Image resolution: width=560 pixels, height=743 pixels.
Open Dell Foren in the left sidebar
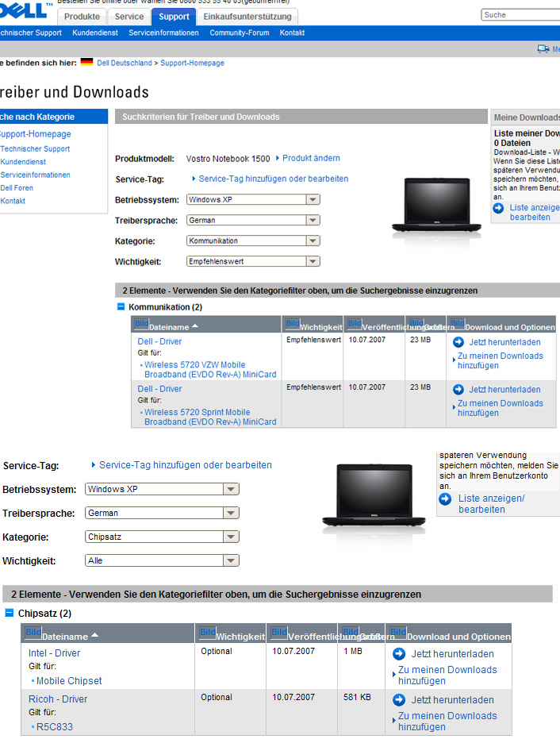click(x=17, y=187)
